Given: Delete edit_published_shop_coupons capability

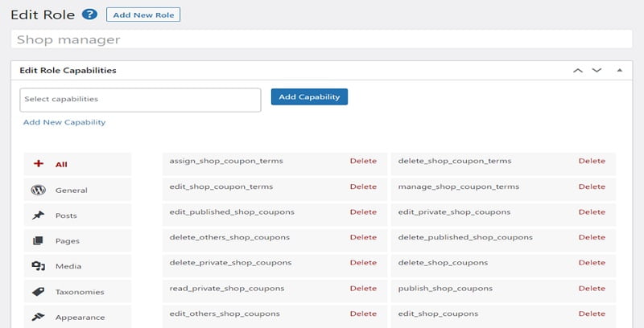Looking at the screenshot, I should click(363, 212).
